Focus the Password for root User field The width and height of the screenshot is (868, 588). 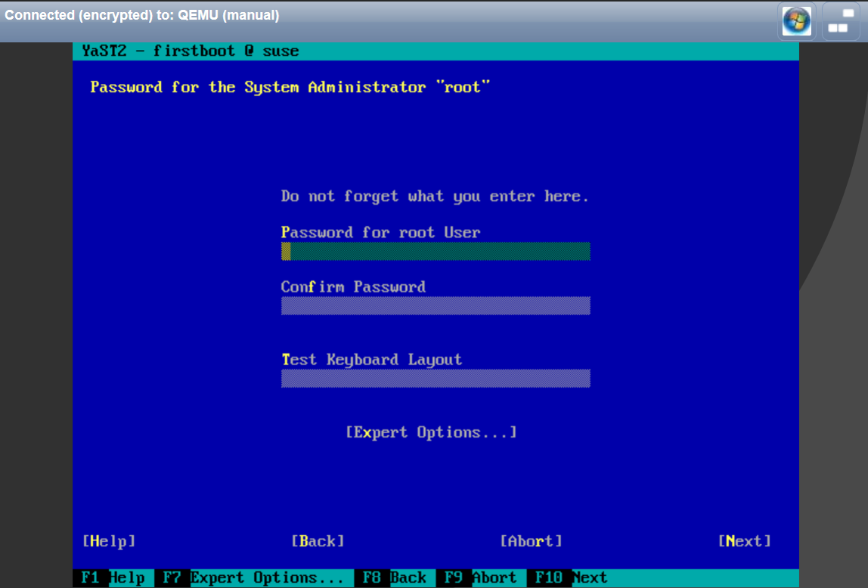(x=436, y=251)
